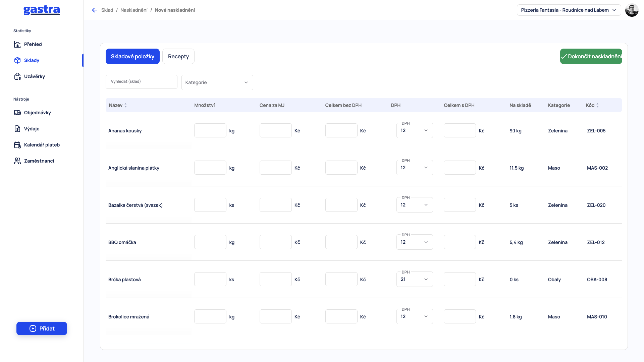Click the 11,5 kg stock value
The height and width of the screenshot is (362, 644).
517,168
